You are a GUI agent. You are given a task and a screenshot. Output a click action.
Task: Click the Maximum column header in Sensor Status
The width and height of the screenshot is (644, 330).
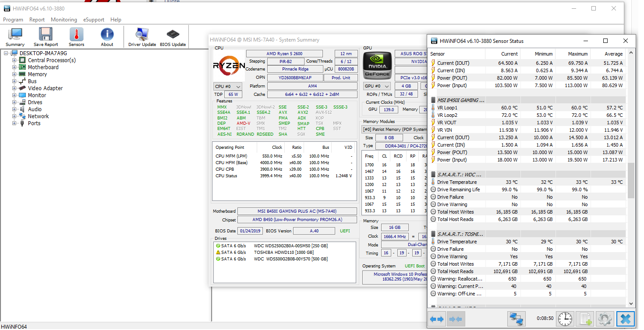click(573, 54)
